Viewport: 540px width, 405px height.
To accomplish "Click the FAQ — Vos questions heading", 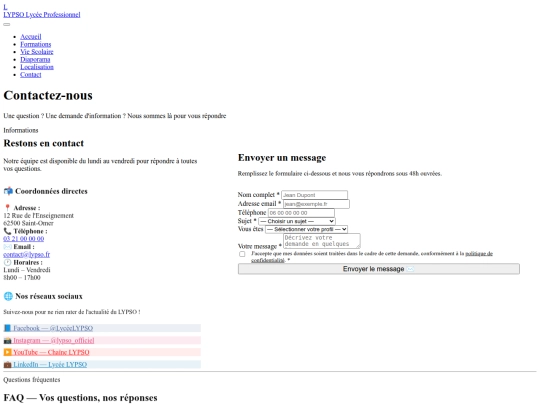I will point(80,398).
